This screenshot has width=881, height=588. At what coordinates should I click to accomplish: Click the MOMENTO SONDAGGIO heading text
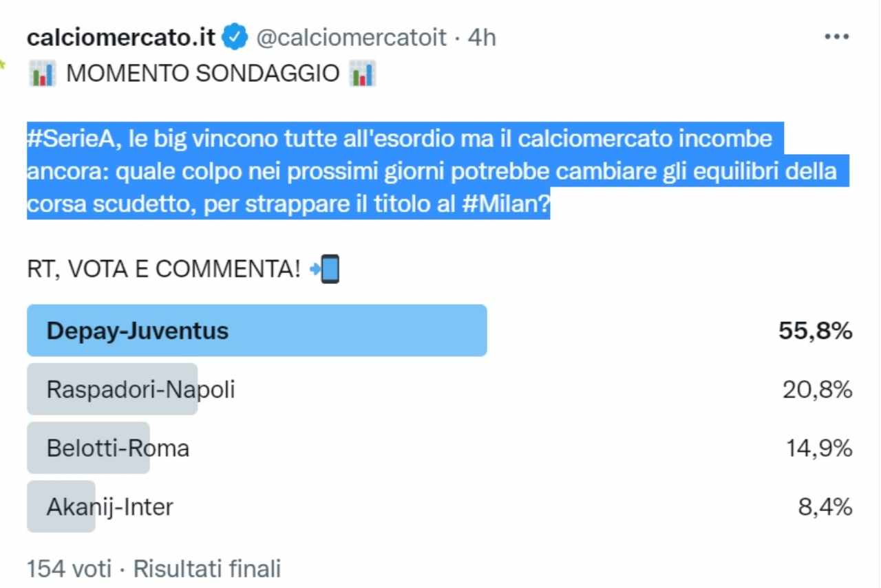202,74
